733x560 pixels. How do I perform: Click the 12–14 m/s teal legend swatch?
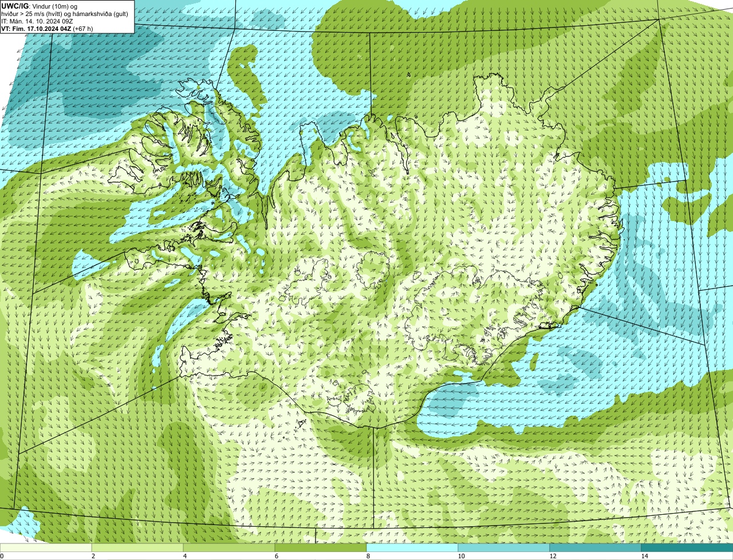coord(596,547)
